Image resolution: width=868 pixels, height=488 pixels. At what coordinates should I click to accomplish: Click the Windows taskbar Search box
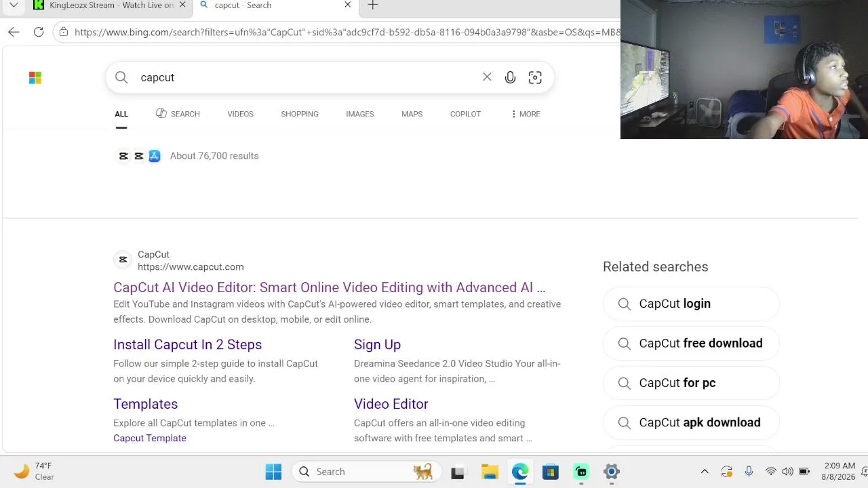coord(367,472)
